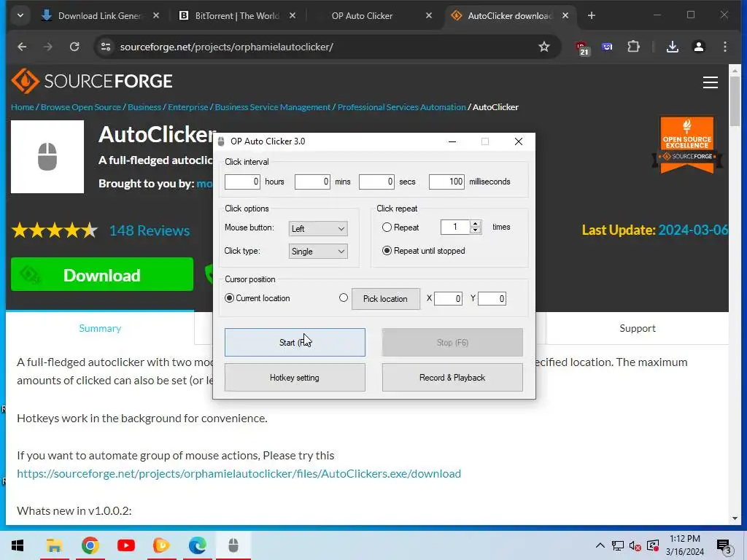The height and width of the screenshot is (560, 747).
Task: Go back to the previous page
Action: point(22,47)
